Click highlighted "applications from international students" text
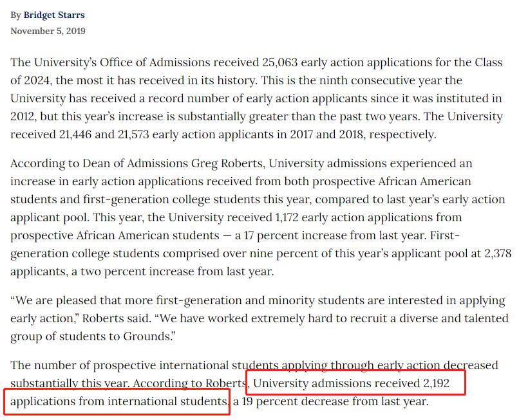The width and height of the screenshot is (519, 420). tap(118, 401)
